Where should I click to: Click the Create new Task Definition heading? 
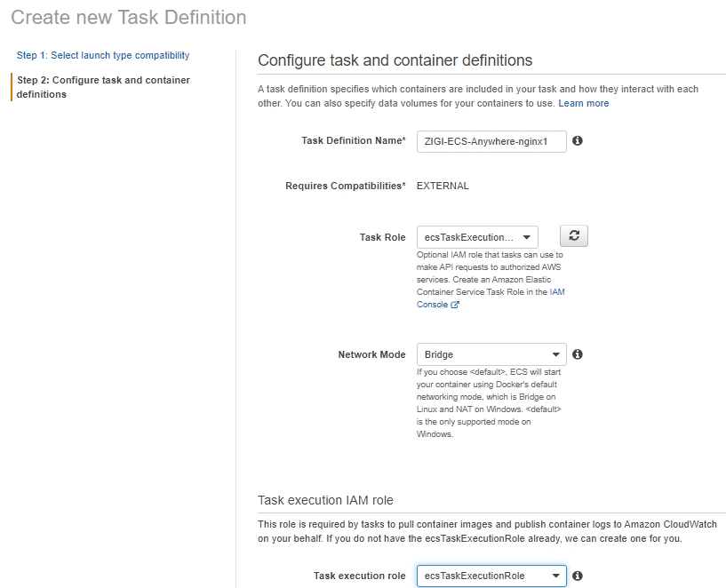click(129, 18)
